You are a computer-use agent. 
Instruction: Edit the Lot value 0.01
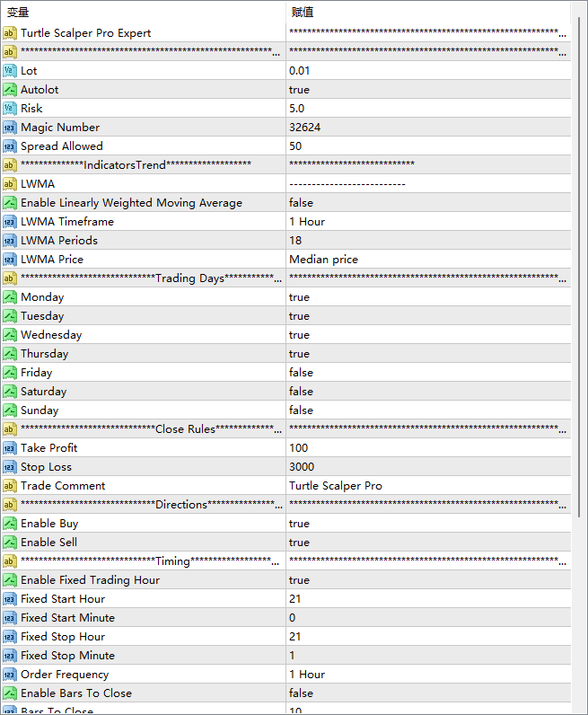[x=428, y=71]
